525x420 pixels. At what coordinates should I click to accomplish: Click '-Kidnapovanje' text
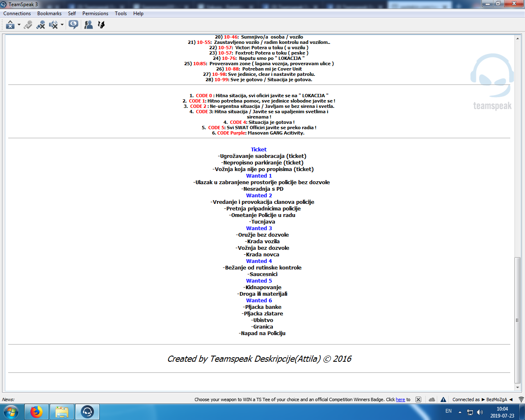tap(262, 288)
